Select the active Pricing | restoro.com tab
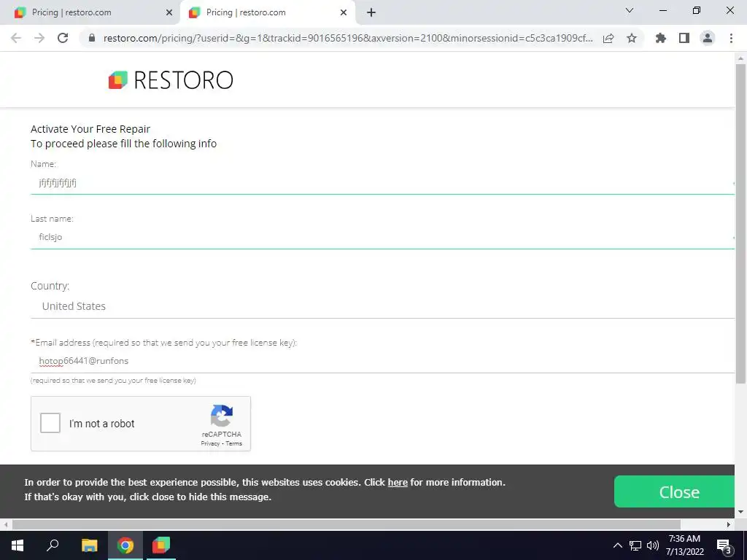The image size is (747, 560). (268, 12)
